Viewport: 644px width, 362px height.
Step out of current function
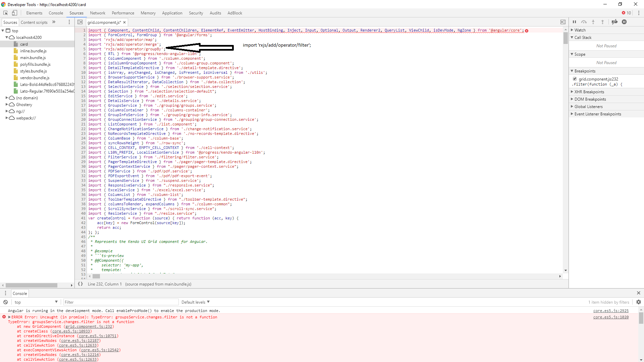point(603,22)
